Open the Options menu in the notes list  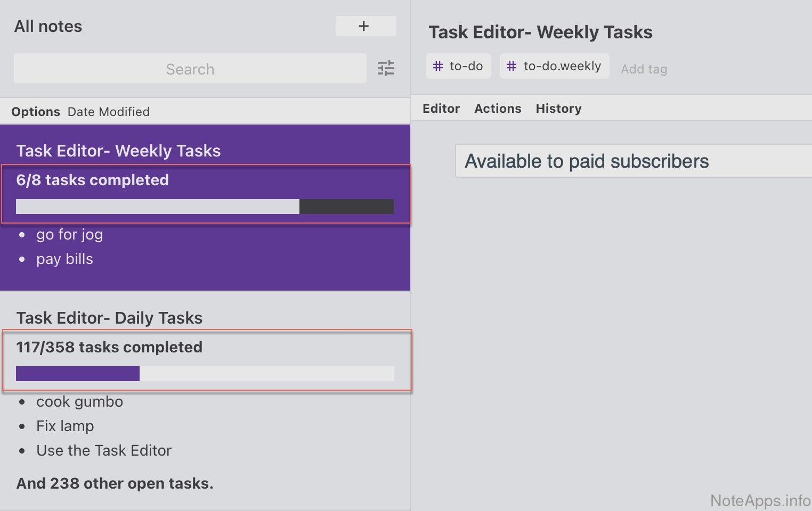click(36, 112)
